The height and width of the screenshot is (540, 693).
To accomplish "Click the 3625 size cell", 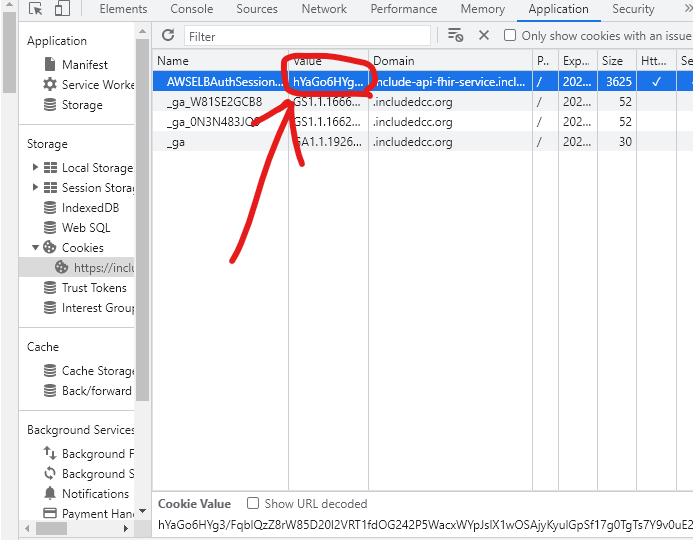I will 617,81.
